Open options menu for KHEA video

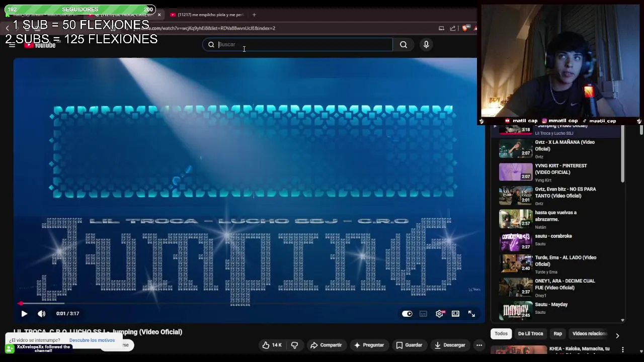coord(623,349)
